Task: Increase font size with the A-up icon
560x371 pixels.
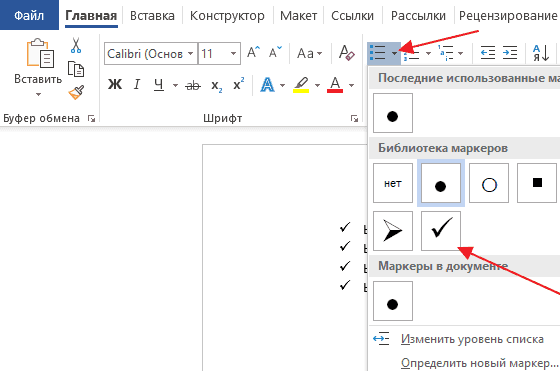Action: (253, 53)
